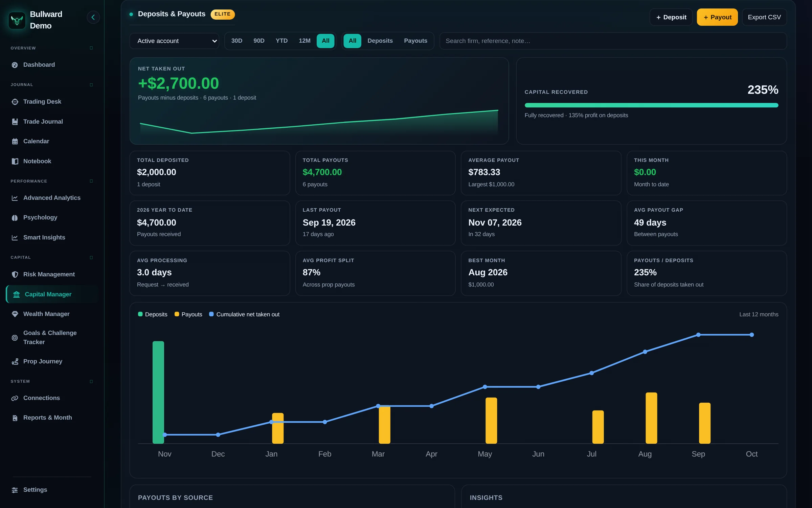Click the Bullward bull logo icon

[17, 20]
